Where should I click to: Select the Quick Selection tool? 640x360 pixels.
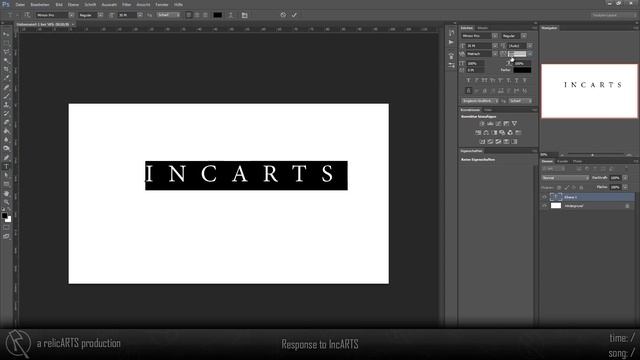point(6,61)
